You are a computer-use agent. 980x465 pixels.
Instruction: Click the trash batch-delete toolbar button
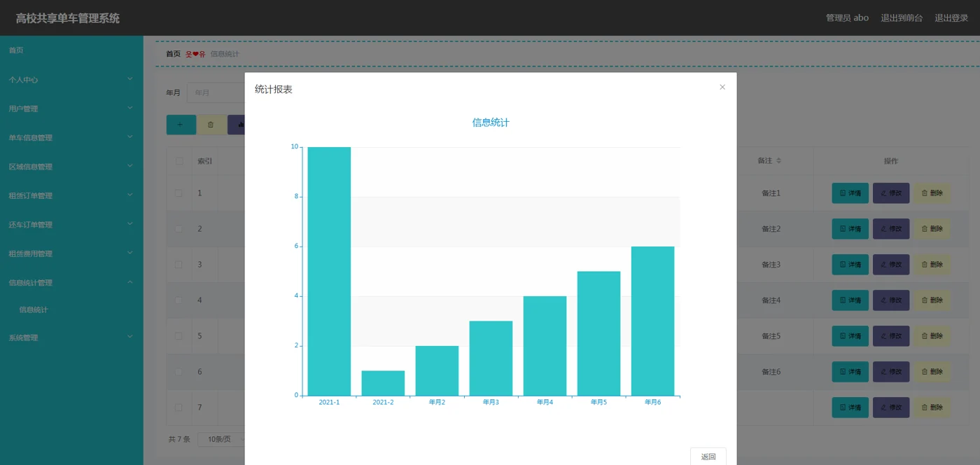211,124
